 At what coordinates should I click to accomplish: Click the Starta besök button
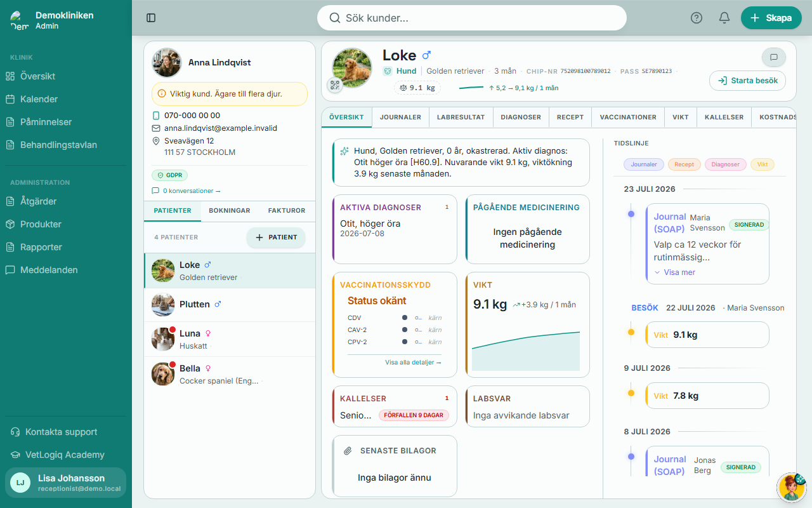tap(748, 81)
